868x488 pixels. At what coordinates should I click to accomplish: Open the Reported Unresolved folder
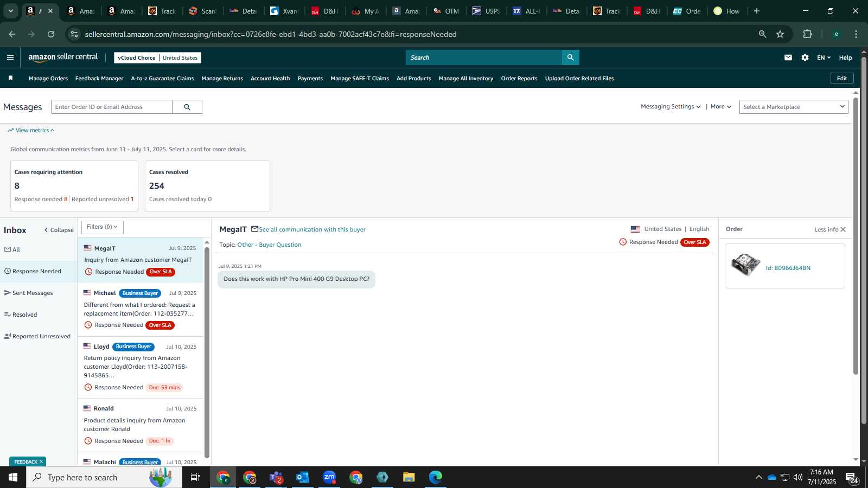coord(37,336)
